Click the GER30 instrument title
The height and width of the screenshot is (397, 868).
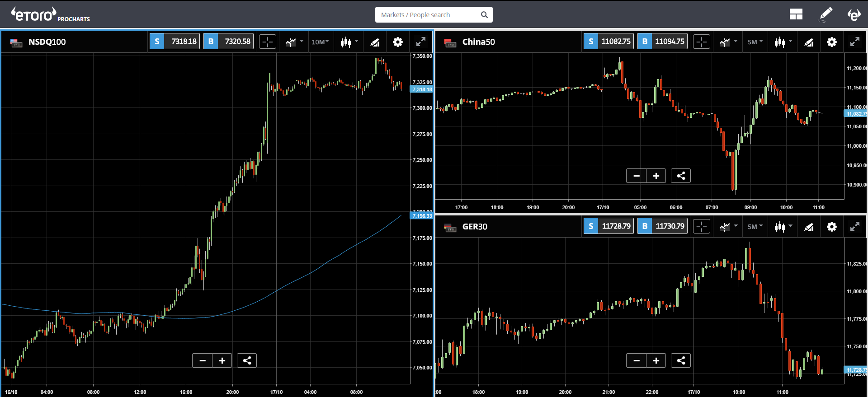pyautogui.click(x=475, y=227)
